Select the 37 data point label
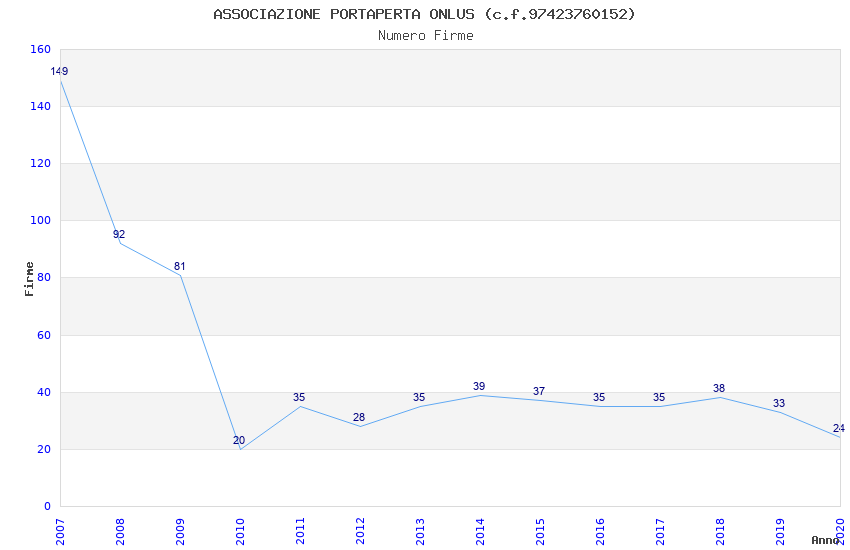Image resolution: width=850 pixels, height=550 pixels. pos(539,392)
